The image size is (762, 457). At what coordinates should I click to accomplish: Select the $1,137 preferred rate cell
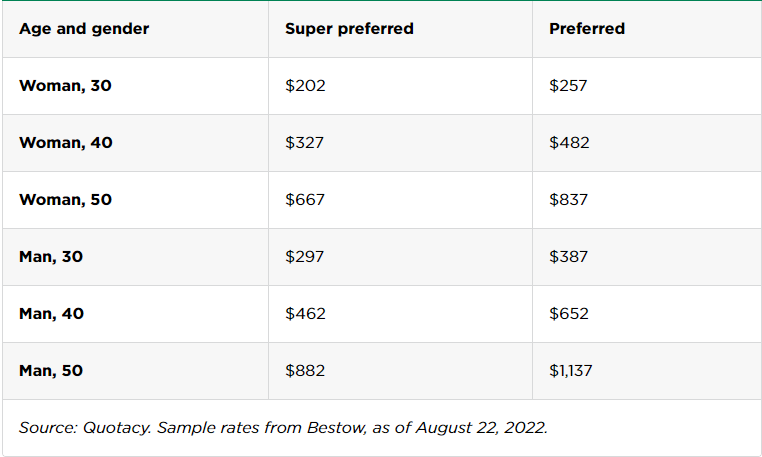coord(571,371)
